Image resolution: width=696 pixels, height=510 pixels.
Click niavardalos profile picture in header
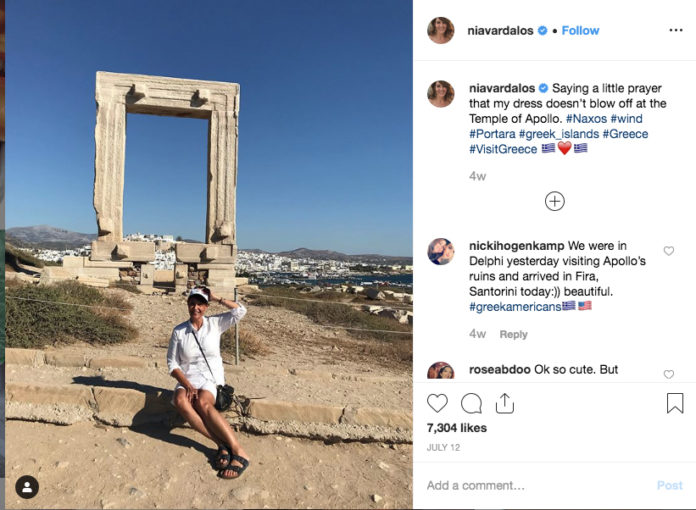441,31
